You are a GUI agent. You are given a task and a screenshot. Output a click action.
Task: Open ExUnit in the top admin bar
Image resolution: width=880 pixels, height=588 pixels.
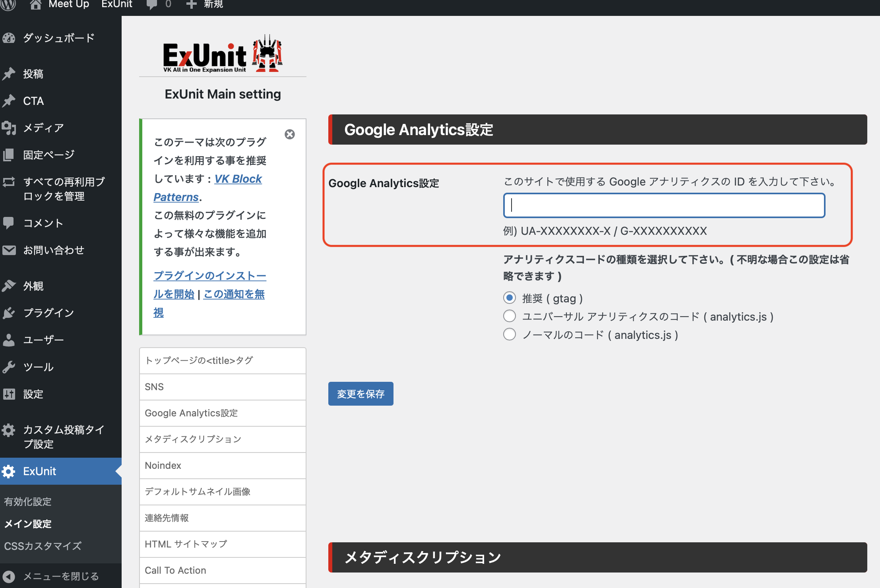point(117,4)
